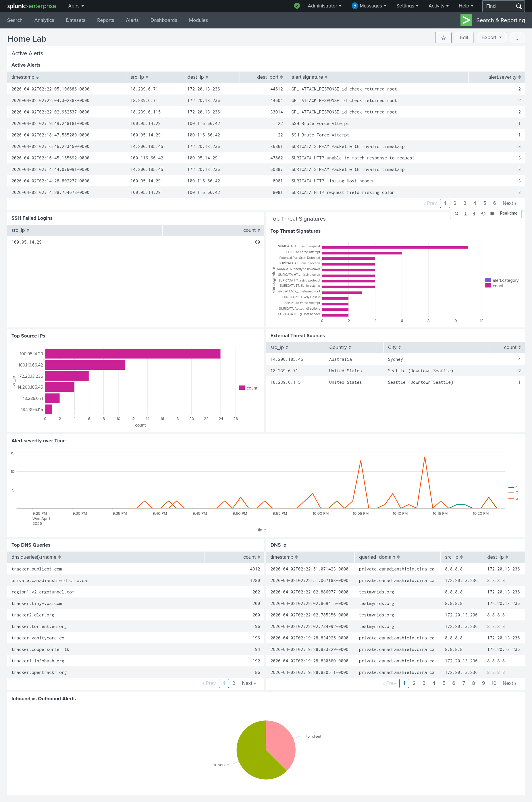Open the panel search magnifier icon
Viewport: 532px width, 802px height.
[457, 213]
